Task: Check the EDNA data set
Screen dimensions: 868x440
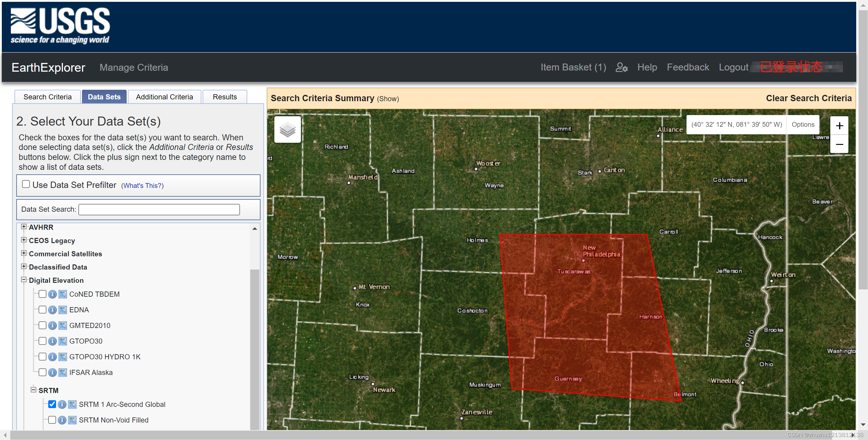Action: click(x=43, y=309)
